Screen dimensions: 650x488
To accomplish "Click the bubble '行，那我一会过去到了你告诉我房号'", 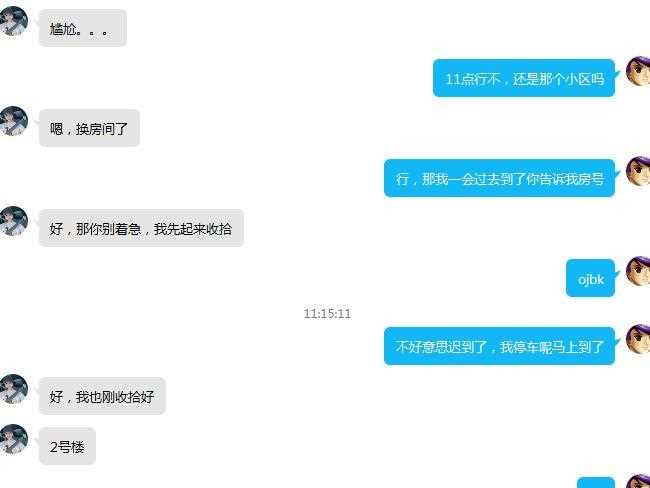I will tap(500, 178).
